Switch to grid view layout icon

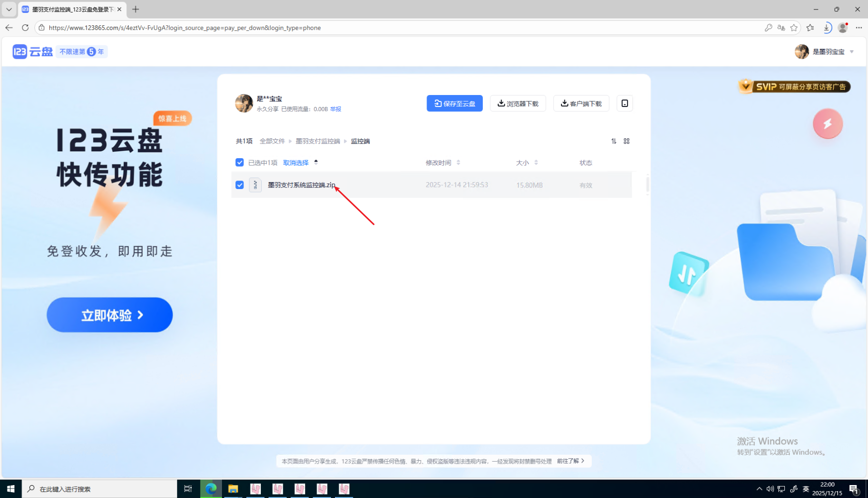tap(627, 141)
